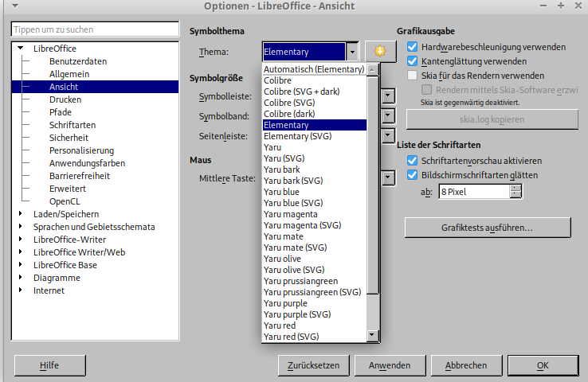Open Schriftarten in the options tree
The image size is (588, 382).
(73, 125)
